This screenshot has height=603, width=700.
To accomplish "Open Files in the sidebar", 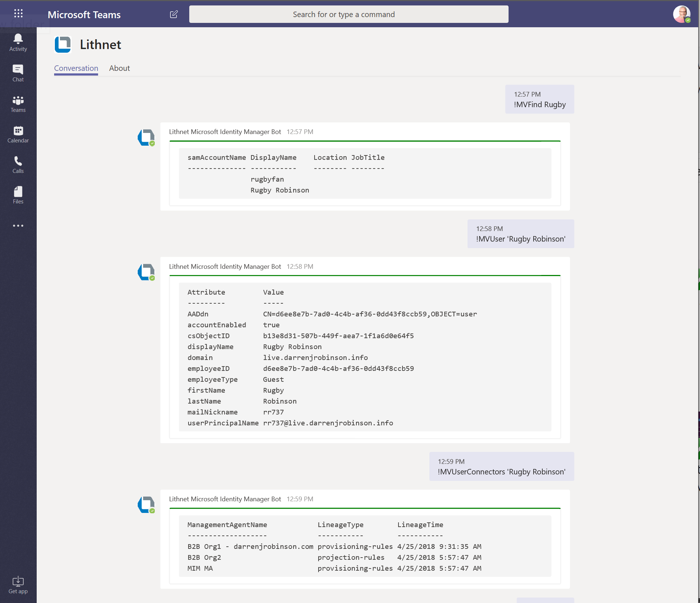I will pos(18,195).
